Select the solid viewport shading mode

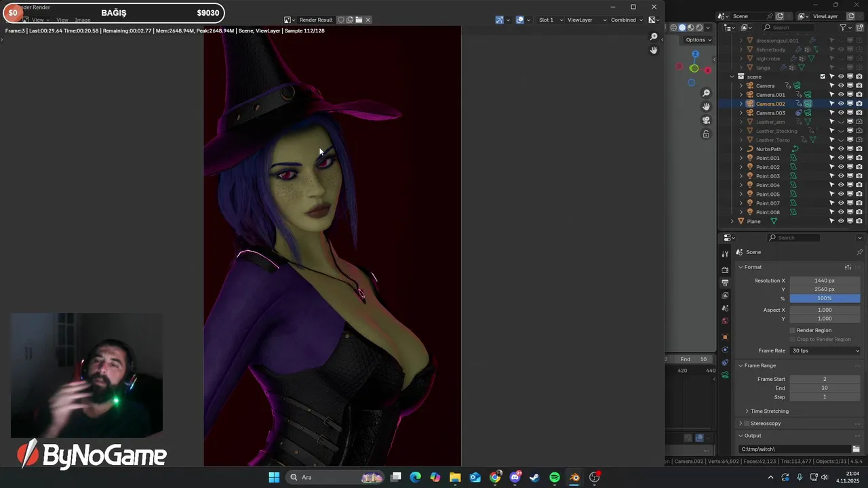[682, 28]
